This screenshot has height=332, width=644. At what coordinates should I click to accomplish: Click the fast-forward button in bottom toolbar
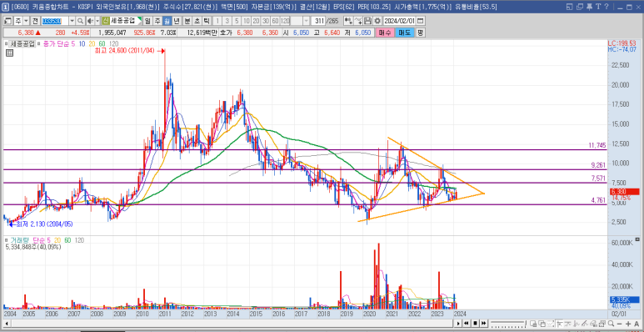(484, 323)
